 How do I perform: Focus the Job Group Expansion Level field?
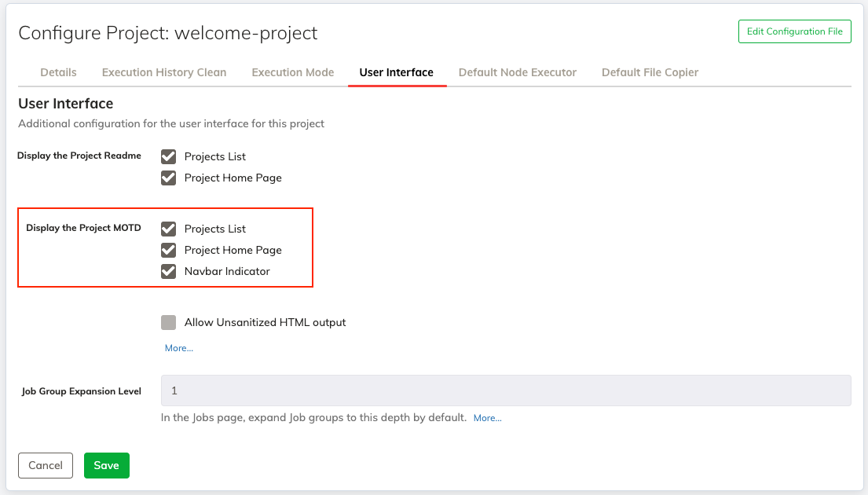click(x=506, y=390)
